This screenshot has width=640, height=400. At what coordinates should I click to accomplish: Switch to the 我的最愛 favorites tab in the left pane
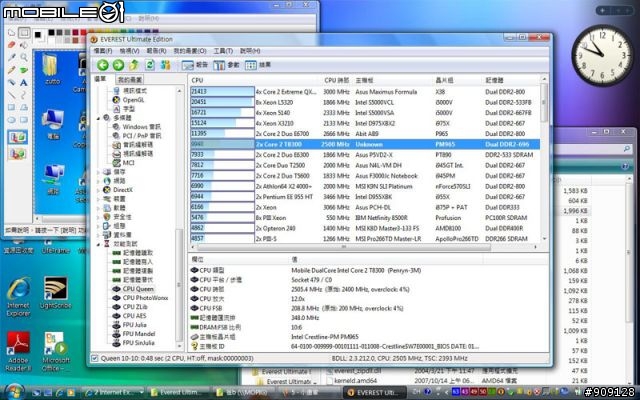tap(130, 80)
